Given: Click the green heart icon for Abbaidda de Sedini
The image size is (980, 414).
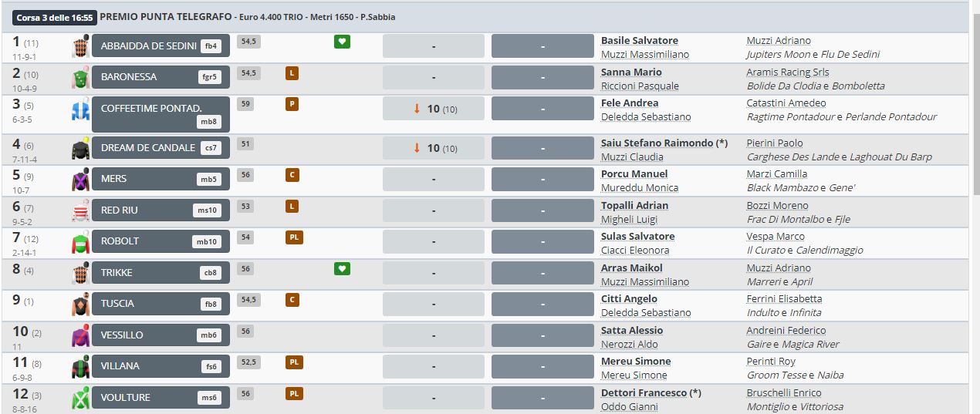Looking at the screenshot, I should pos(342,42).
